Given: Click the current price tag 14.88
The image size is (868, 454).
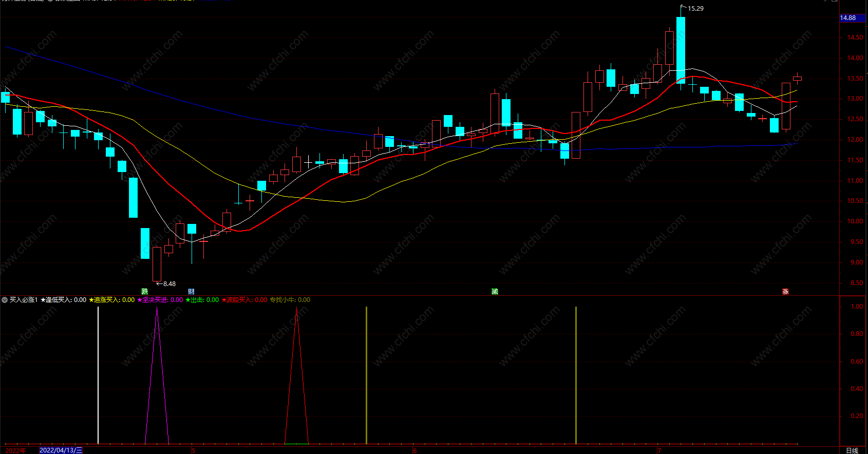Looking at the screenshot, I should pyautogui.click(x=852, y=18).
